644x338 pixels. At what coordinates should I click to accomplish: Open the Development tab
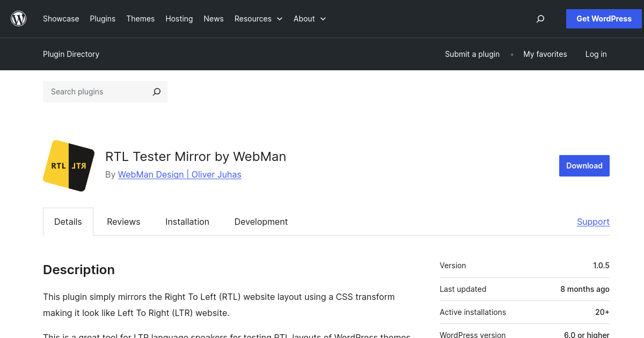[261, 222]
